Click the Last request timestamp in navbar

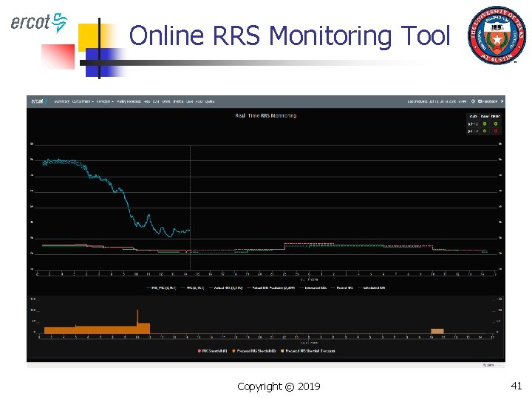(437, 101)
